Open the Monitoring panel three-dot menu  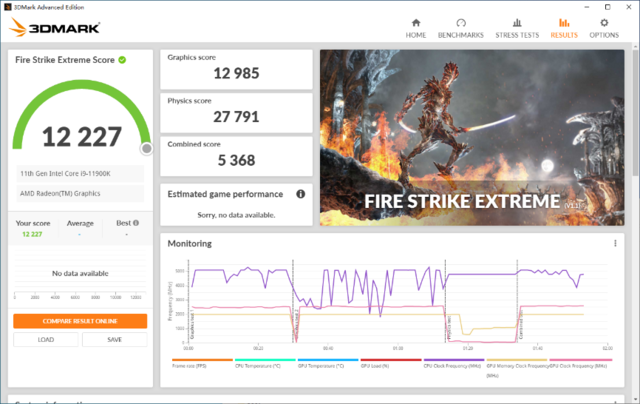click(615, 243)
